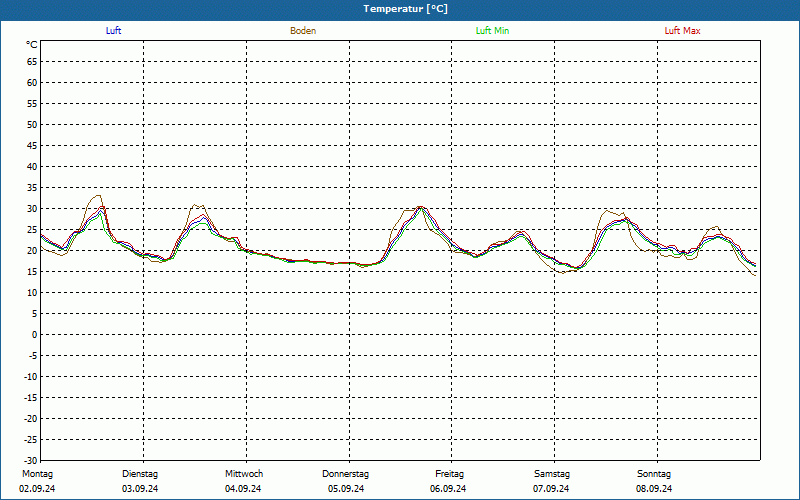
Task: Click the 'Freitag' day label
Action: pos(449,474)
